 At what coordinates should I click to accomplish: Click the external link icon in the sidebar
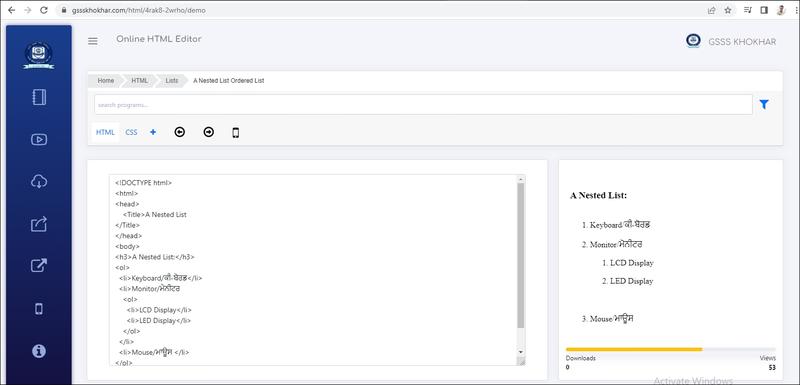point(39,265)
